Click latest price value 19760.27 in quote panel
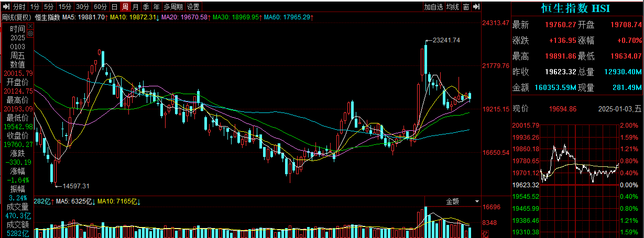This screenshot has width=644, height=238. pyautogui.click(x=561, y=25)
